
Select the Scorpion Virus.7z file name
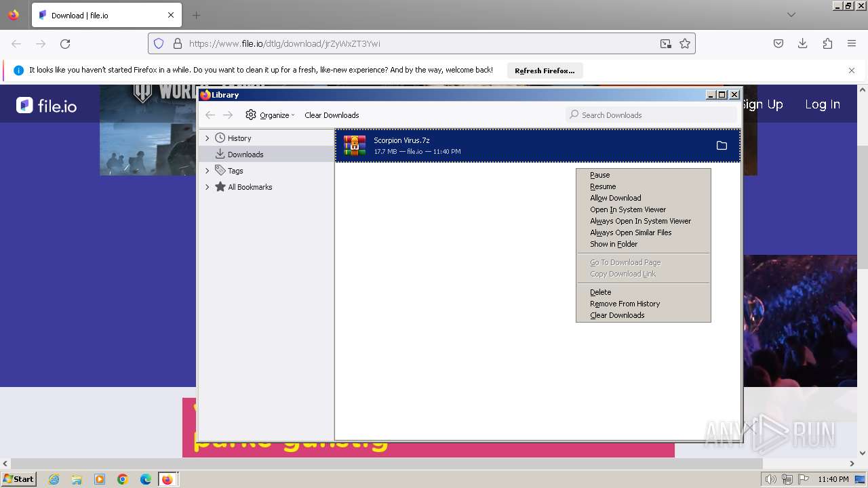(x=401, y=140)
